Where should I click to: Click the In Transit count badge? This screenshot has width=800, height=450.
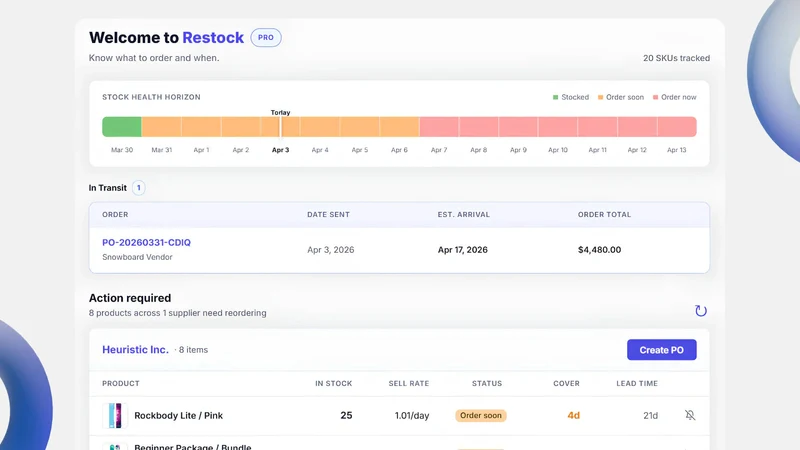coord(138,188)
